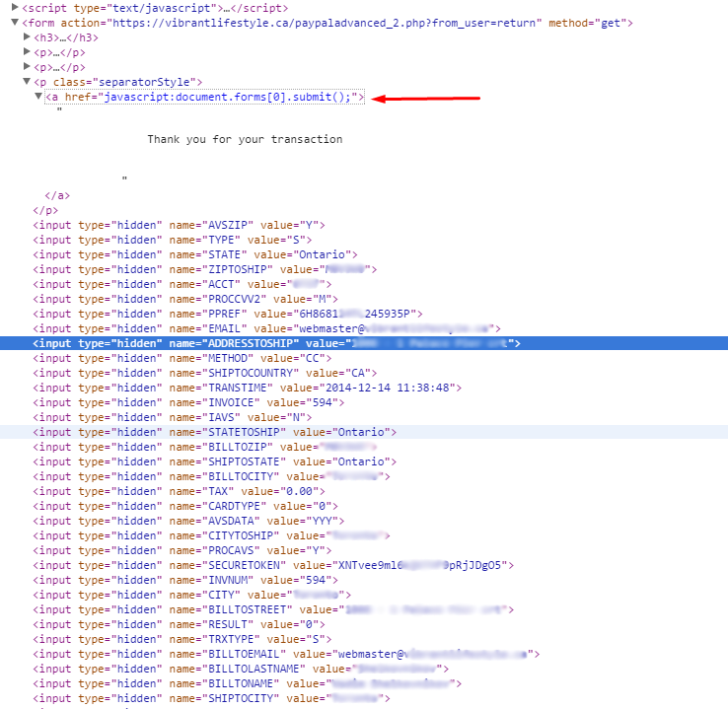Select the CITY hidden input line

[x=191, y=596]
